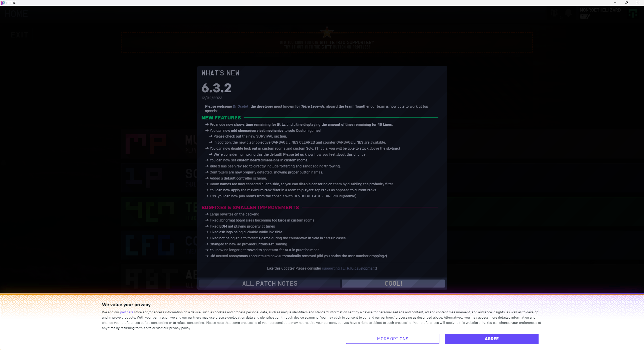Open Multiplayer via the MP icon
The width and height of the screenshot is (644, 350).
(145, 144)
